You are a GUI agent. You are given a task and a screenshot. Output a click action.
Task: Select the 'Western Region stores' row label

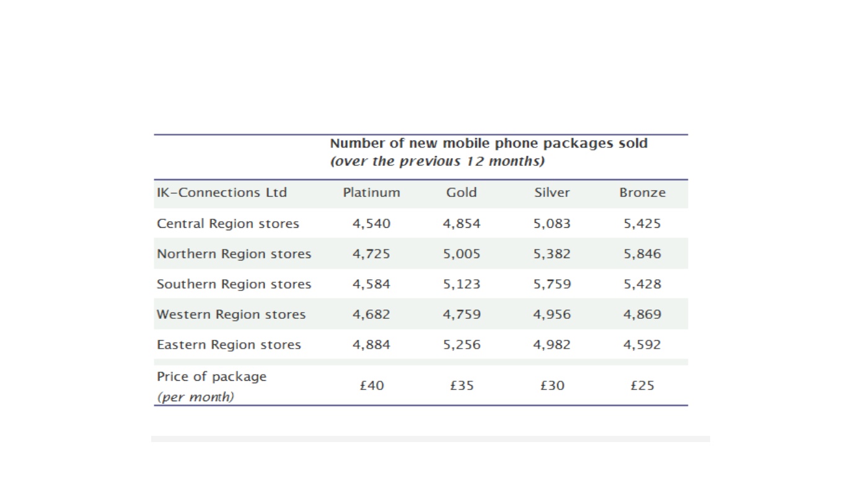(x=231, y=315)
